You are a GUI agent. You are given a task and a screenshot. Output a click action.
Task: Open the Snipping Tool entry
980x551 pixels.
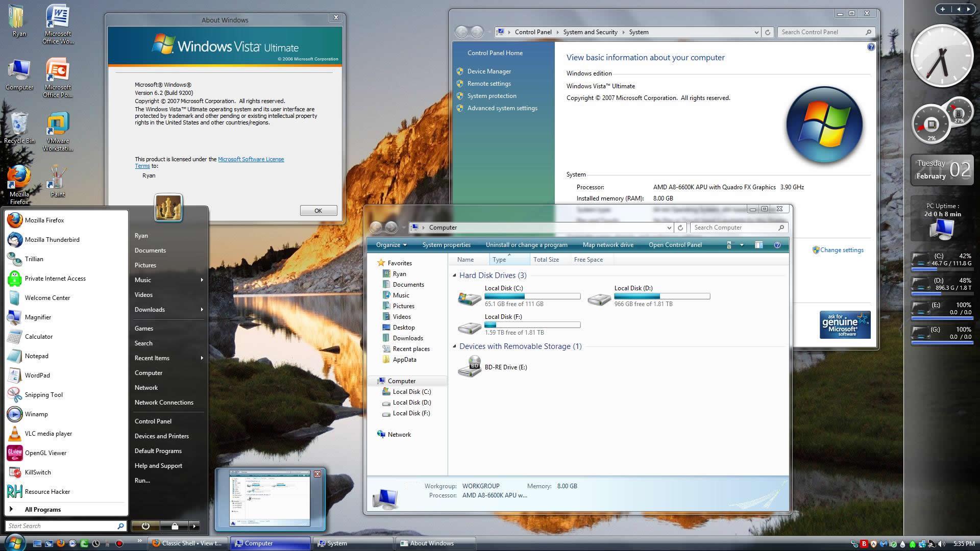pyautogui.click(x=43, y=395)
